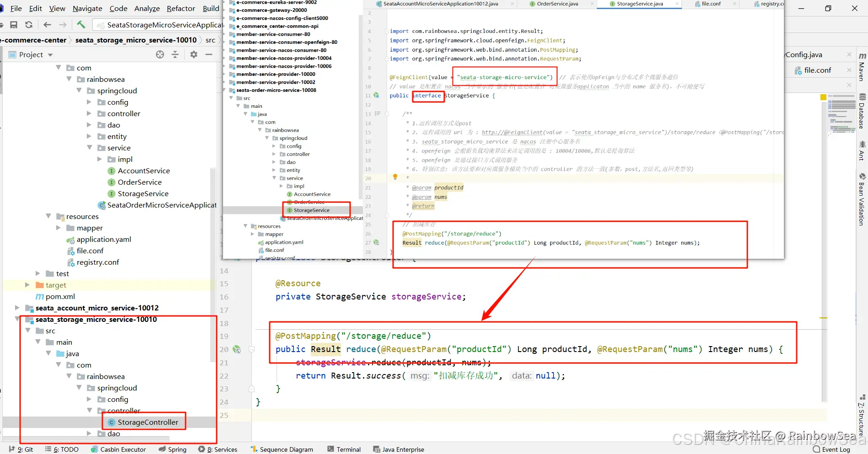Image resolution: width=868 pixels, height=454 pixels.
Task: Hide the Project panel with the minus icon
Action: click(x=209, y=54)
